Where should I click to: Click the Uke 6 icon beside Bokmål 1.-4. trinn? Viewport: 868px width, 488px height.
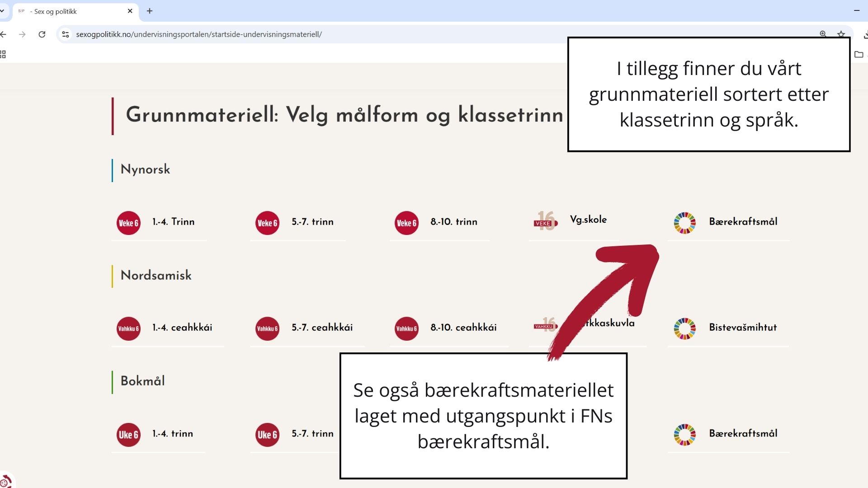coord(128,435)
